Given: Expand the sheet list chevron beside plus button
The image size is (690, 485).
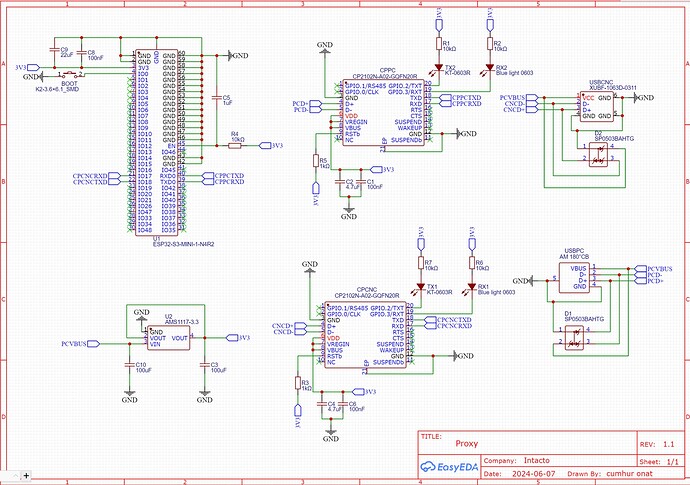Looking at the screenshot, I should (16, 475).
